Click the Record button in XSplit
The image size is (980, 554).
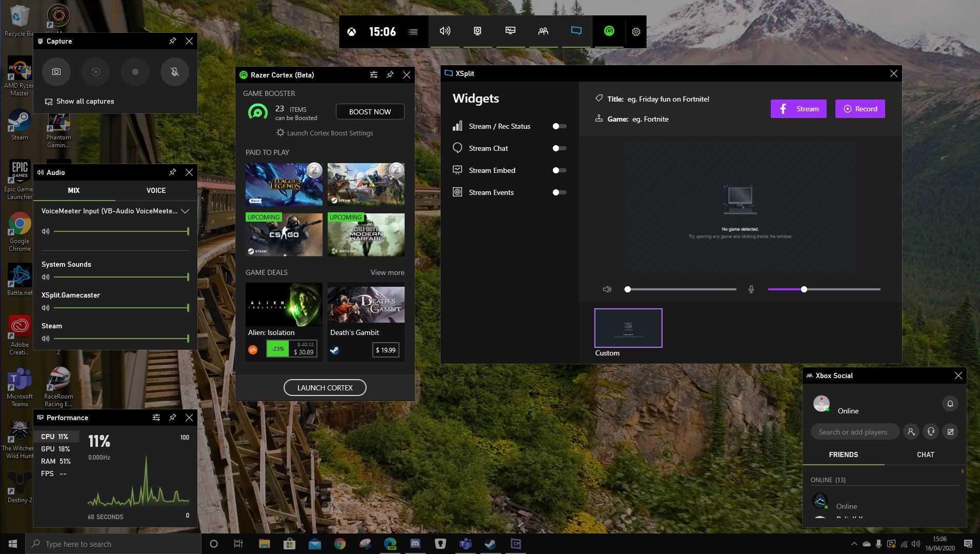pos(860,109)
